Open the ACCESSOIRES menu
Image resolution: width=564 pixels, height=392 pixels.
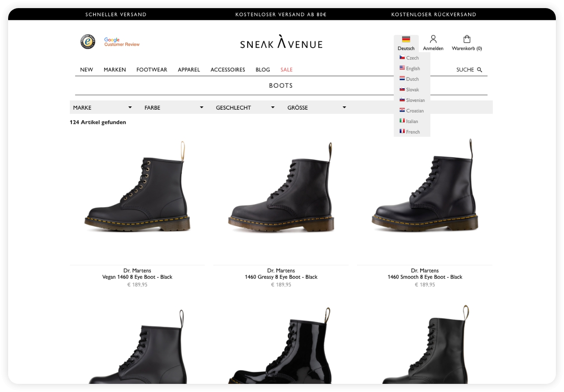pos(228,70)
